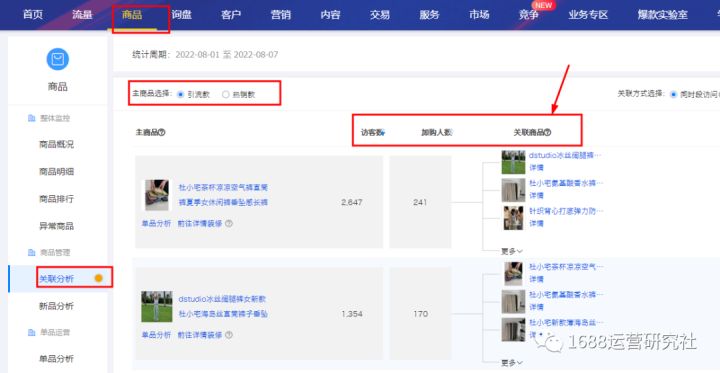Click 详情 under 杜小宅茶杯凉凉空气 associated item
720x373 pixels.
[x=536, y=279]
